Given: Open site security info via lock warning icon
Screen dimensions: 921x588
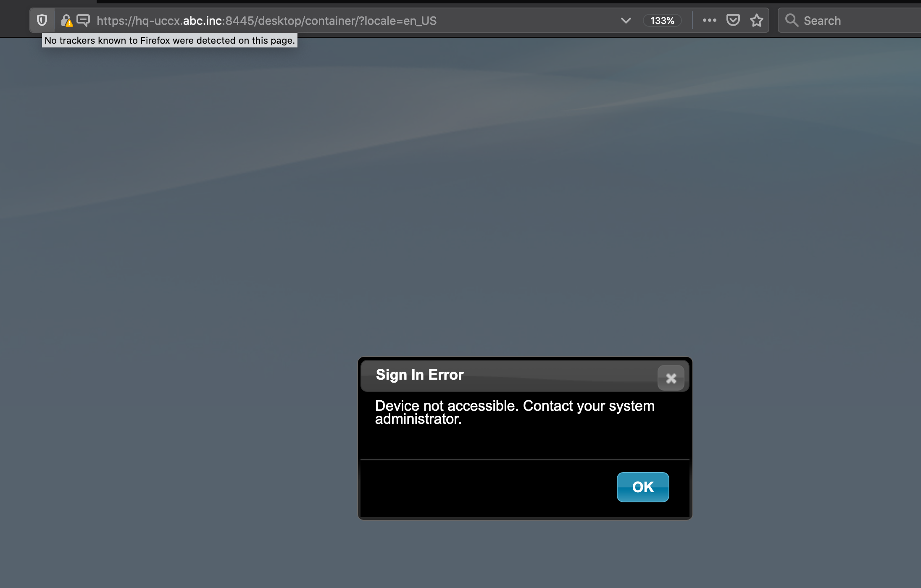Looking at the screenshot, I should [66, 21].
